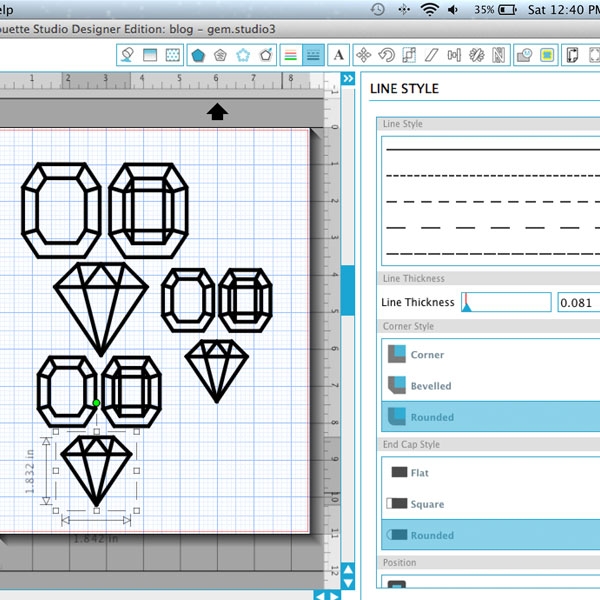Screen dimensions: 600x600
Task: Select the selected small diamond at bottom
Action: [x=96, y=471]
